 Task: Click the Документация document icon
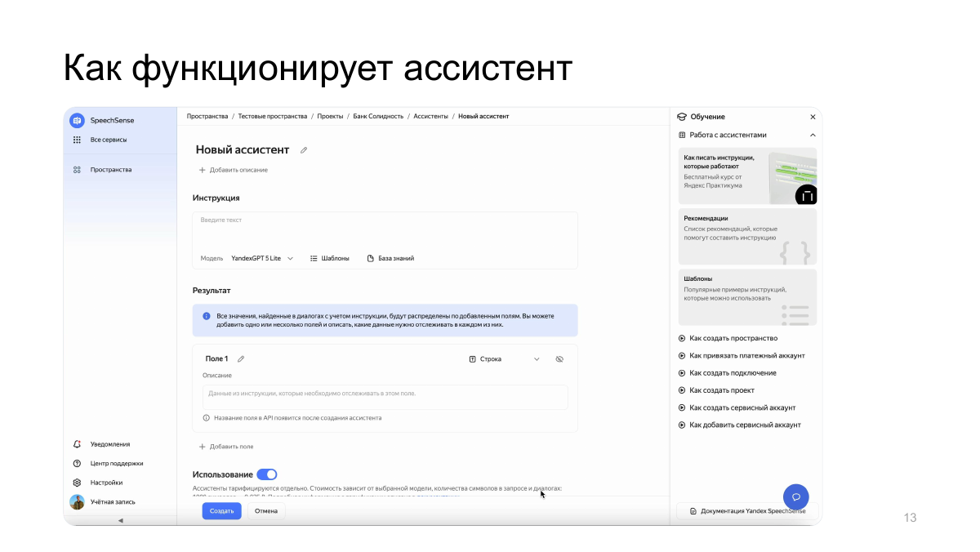point(693,511)
